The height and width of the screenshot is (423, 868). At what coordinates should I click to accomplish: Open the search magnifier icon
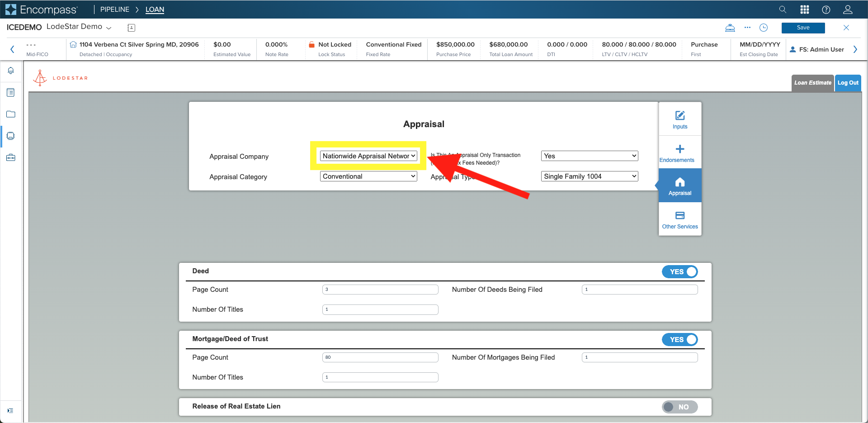[x=783, y=10]
